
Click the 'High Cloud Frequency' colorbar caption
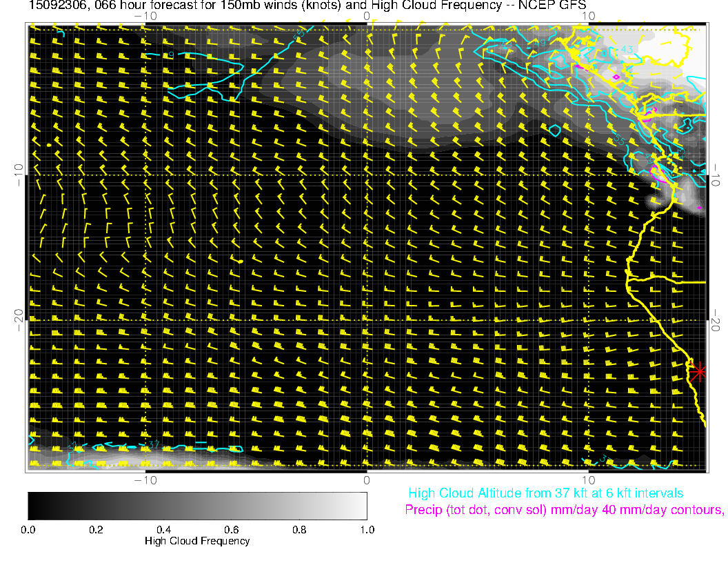point(197,541)
